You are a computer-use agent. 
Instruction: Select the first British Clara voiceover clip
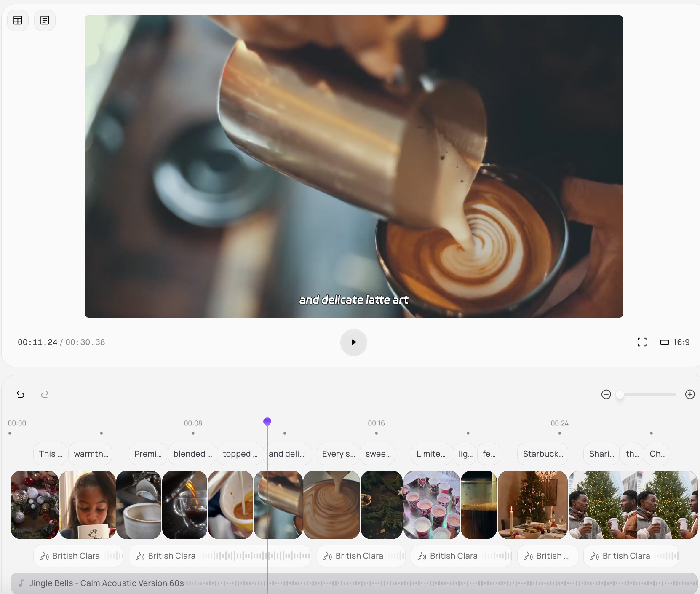pos(78,556)
